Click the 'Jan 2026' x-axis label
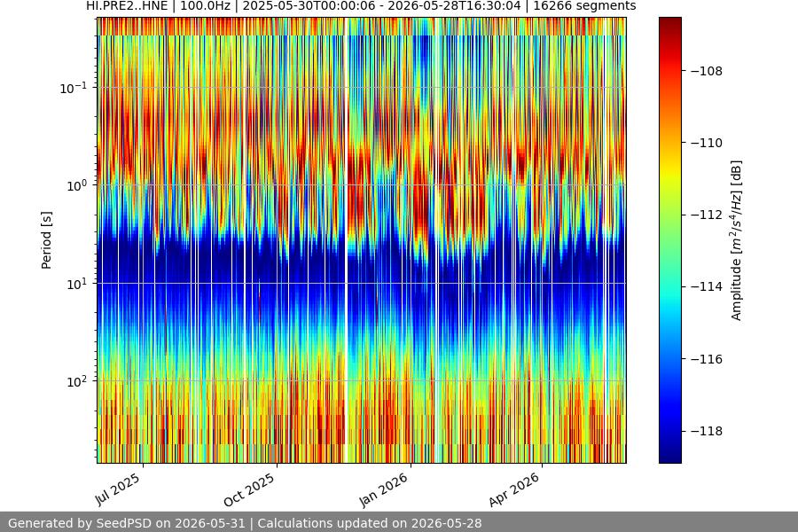The width and height of the screenshot is (798, 532). 383,489
